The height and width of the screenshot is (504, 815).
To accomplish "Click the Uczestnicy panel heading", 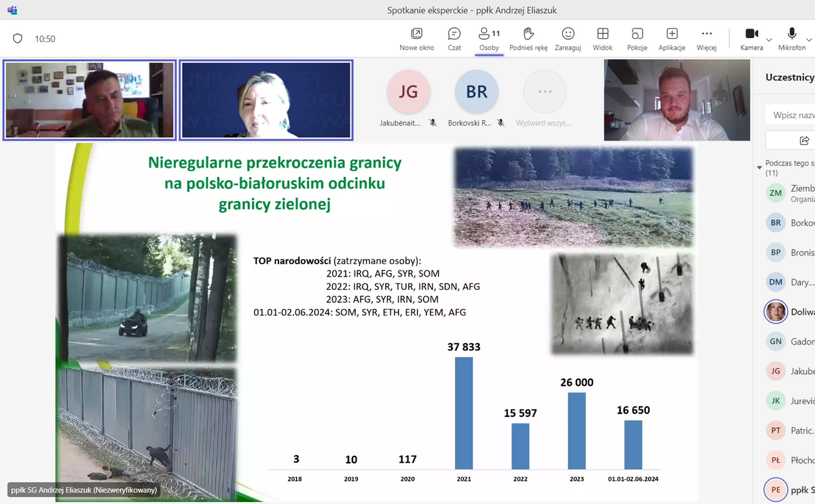I will tap(790, 77).
